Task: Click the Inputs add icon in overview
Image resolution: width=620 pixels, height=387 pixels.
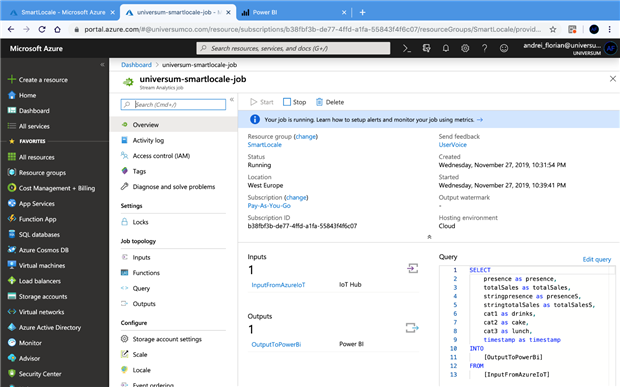Action: (x=412, y=268)
